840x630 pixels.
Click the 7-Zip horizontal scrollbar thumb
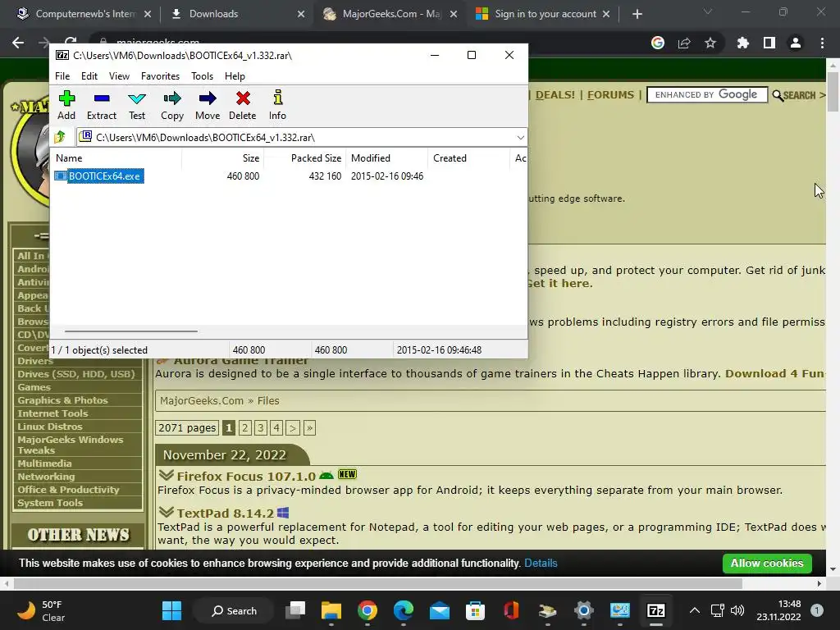131,331
